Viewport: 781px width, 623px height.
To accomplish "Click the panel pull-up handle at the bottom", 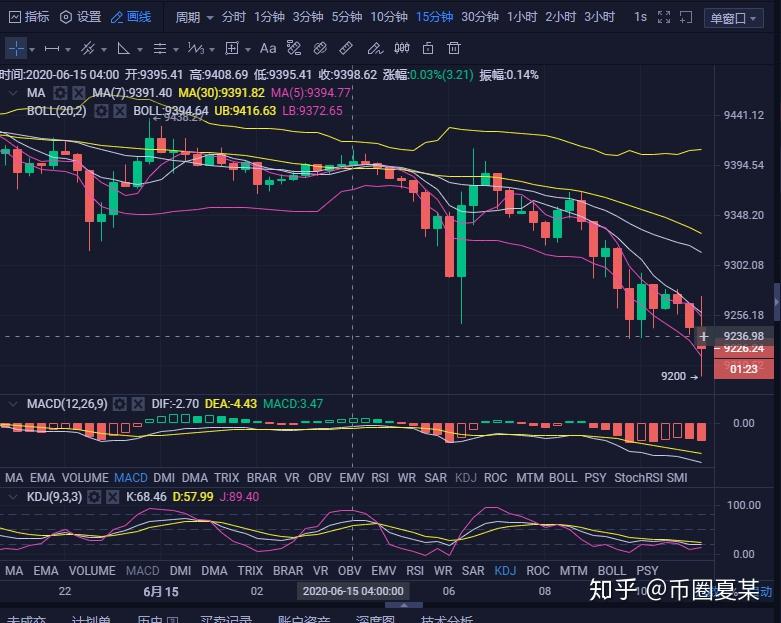I will (404, 605).
